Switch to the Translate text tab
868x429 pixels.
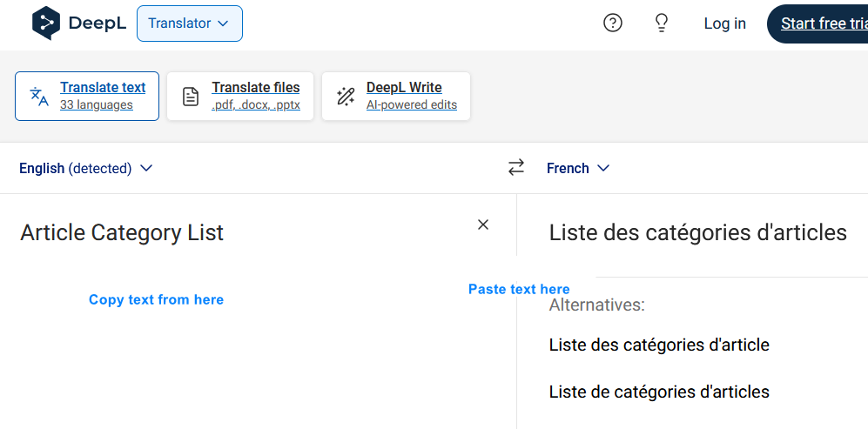(87, 97)
